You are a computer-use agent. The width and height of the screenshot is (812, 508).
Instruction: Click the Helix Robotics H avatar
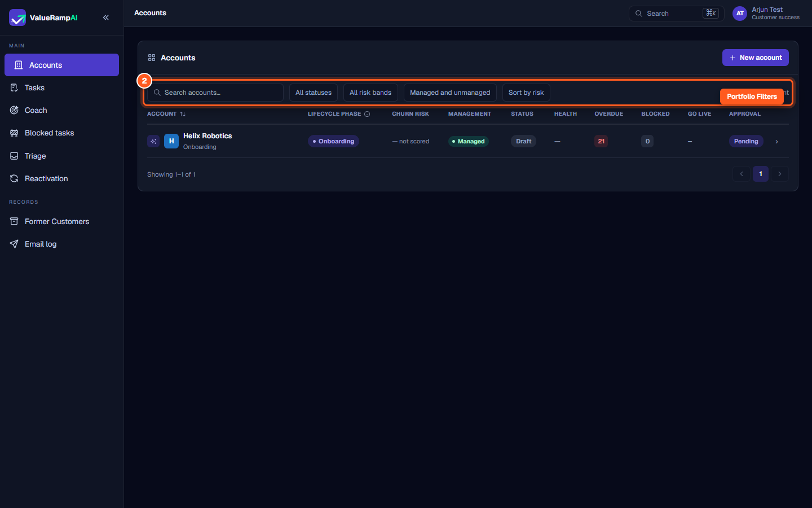tap(171, 141)
